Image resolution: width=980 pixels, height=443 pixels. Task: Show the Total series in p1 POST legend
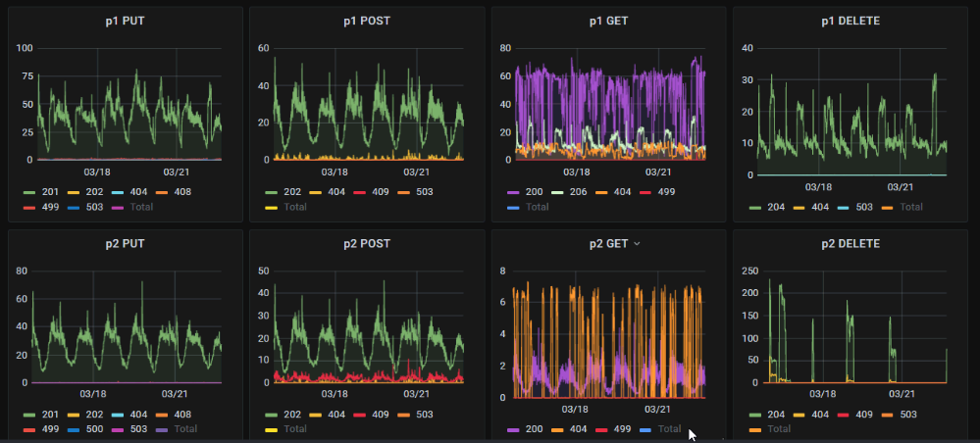pos(285,206)
